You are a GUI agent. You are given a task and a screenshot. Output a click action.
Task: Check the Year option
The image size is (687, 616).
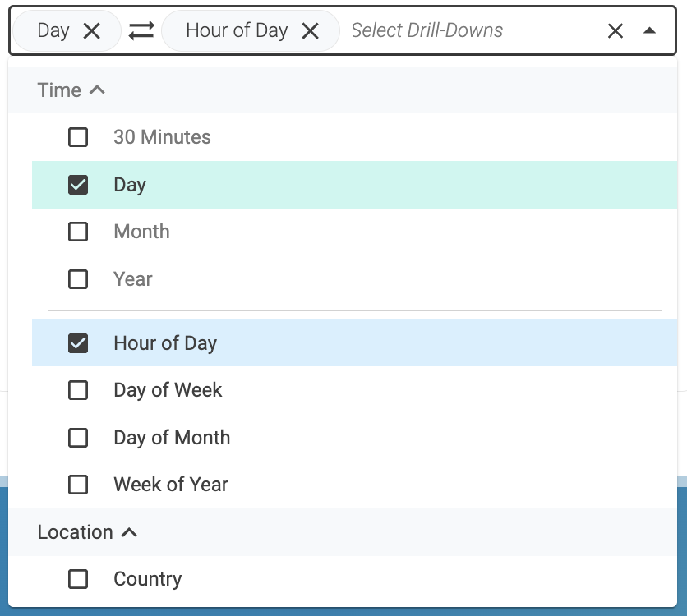coord(78,279)
